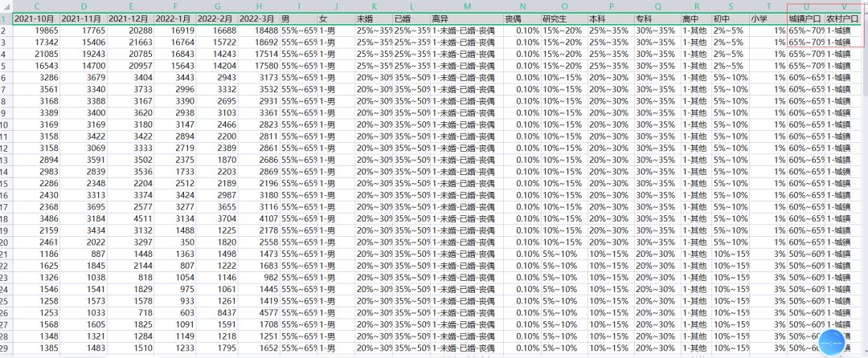Click cell with value 4577
This screenshot has height=358, width=868.
point(259,313)
